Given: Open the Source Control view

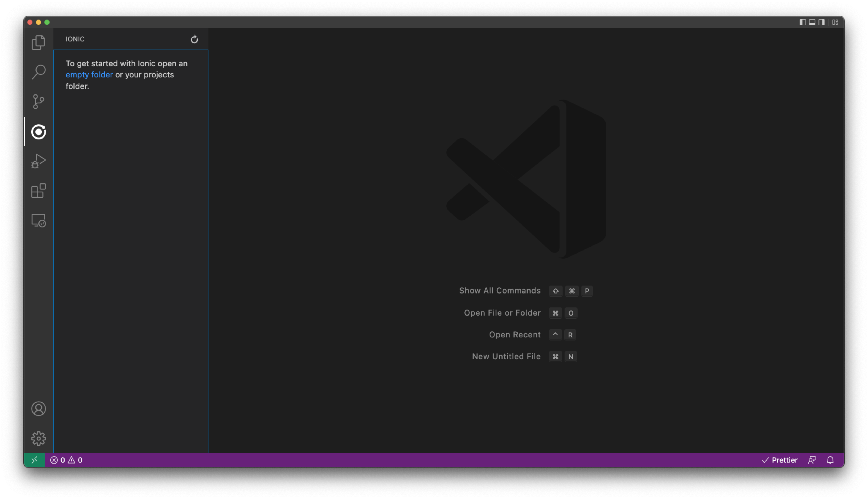Looking at the screenshot, I should 38,102.
